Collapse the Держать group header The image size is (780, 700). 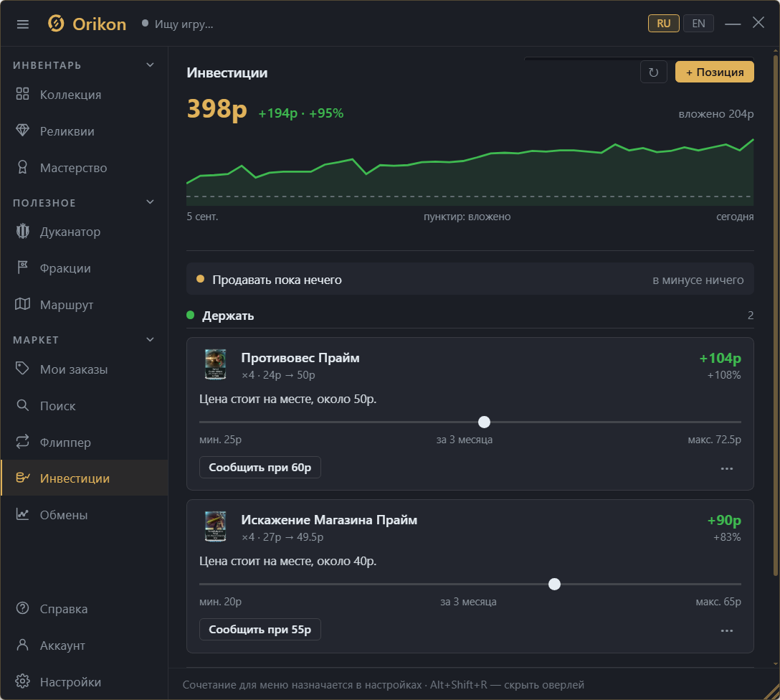(470, 316)
